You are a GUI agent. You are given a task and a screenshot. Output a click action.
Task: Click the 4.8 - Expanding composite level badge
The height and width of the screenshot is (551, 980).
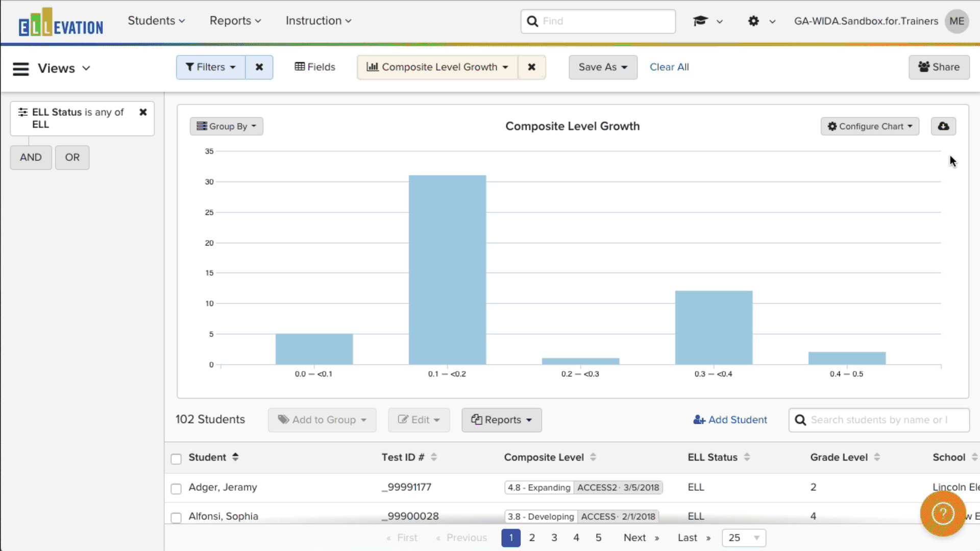point(539,488)
